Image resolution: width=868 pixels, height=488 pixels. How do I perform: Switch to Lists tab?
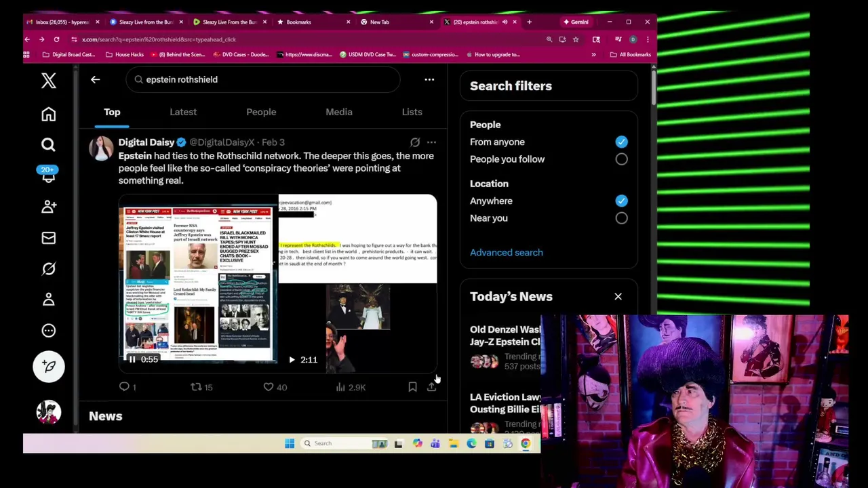(412, 112)
